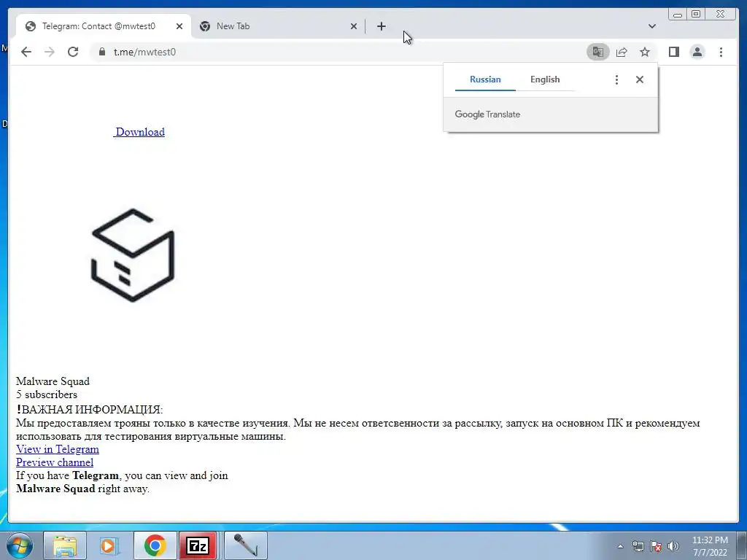Screen dimensions: 747x560
Task: Open translate popup options (three dots)
Action: point(616,79)
